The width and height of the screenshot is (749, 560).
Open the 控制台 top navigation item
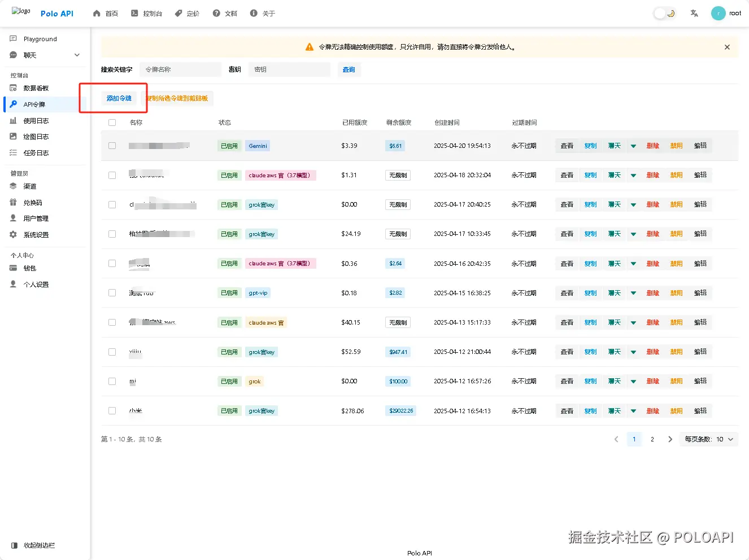tap(146, 14)
